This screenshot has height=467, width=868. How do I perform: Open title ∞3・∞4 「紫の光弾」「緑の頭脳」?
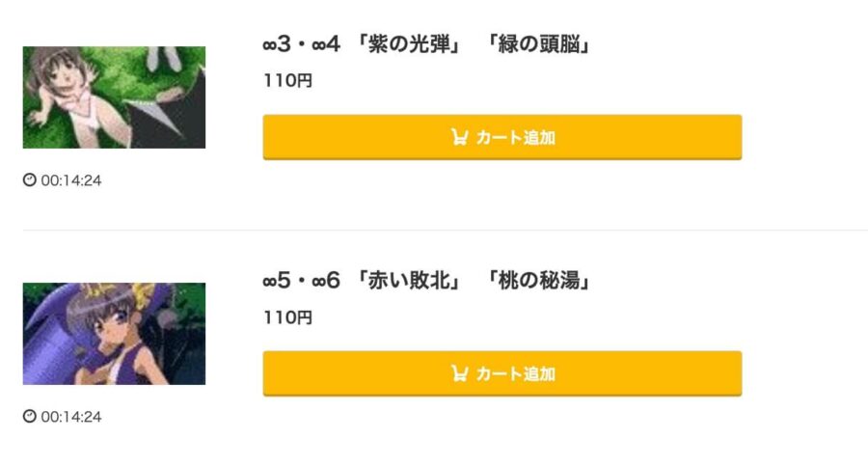coord(427,43)
